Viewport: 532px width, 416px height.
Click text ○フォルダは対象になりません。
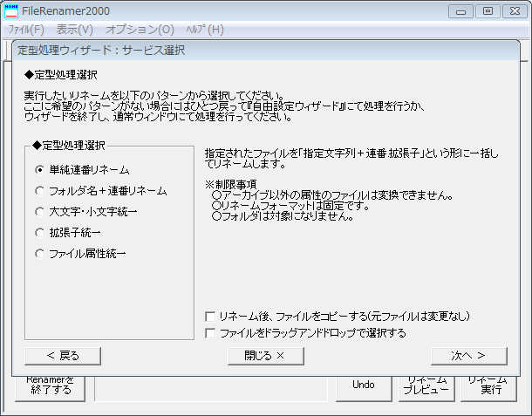click(x=283, y=216)
